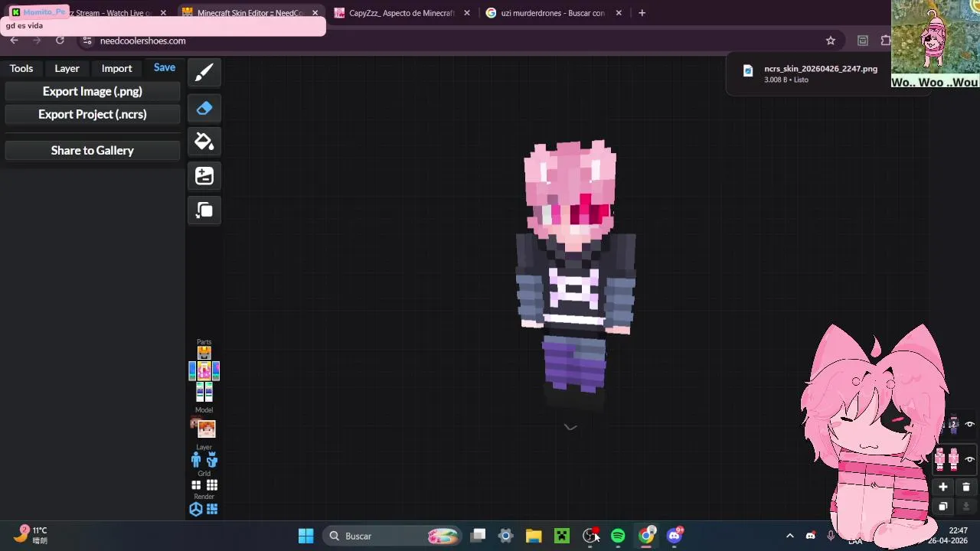Toggle base layer body icon

click(x=196, y=460)
